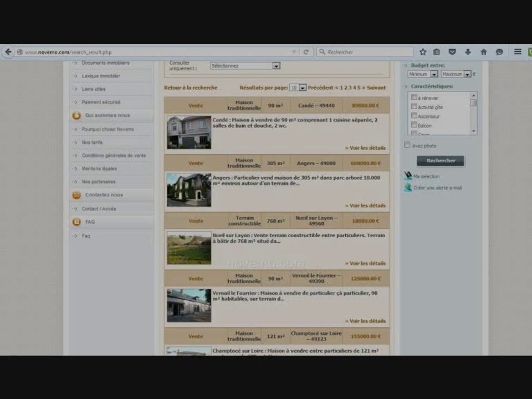Open Voir les détails for the Candé house
This screenshot has height=399, width=532.
coord(365,148)
